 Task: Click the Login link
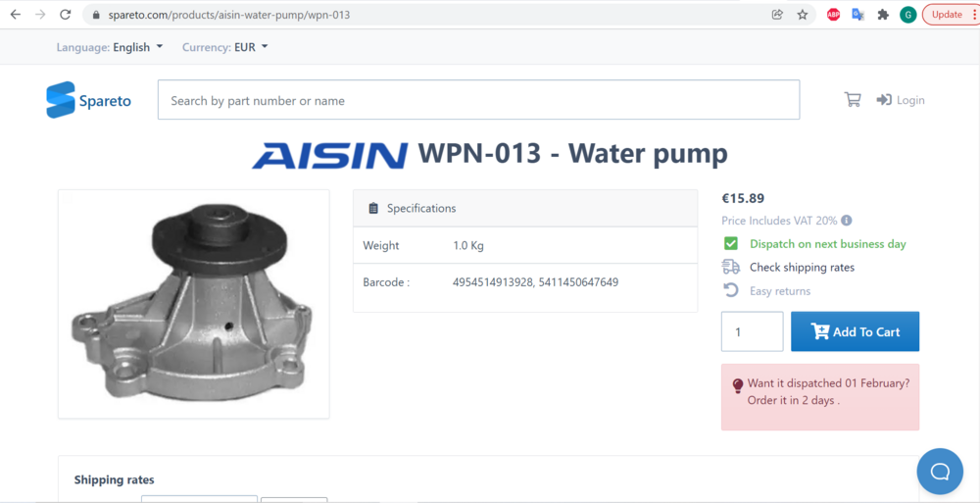pos(901,99)
